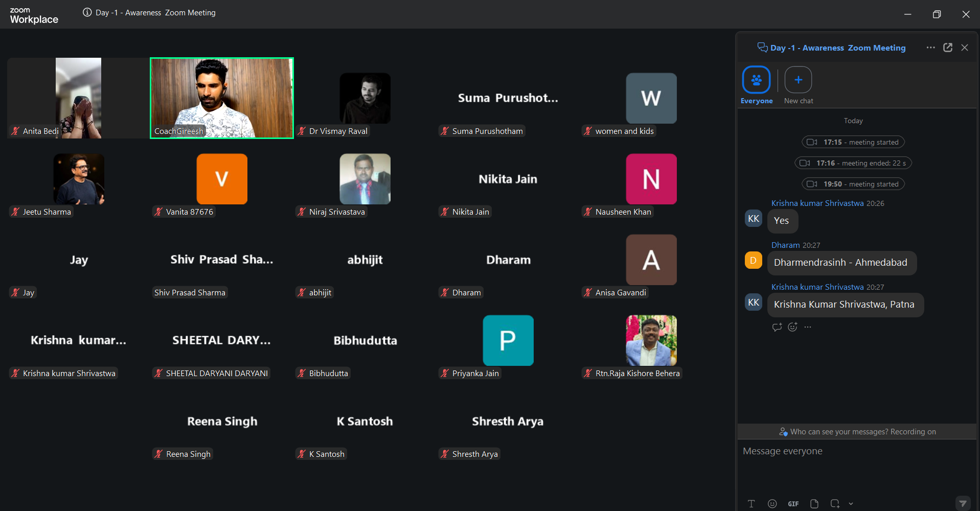Click Dr Vismay Raval's profile picture

pos(365,98)
